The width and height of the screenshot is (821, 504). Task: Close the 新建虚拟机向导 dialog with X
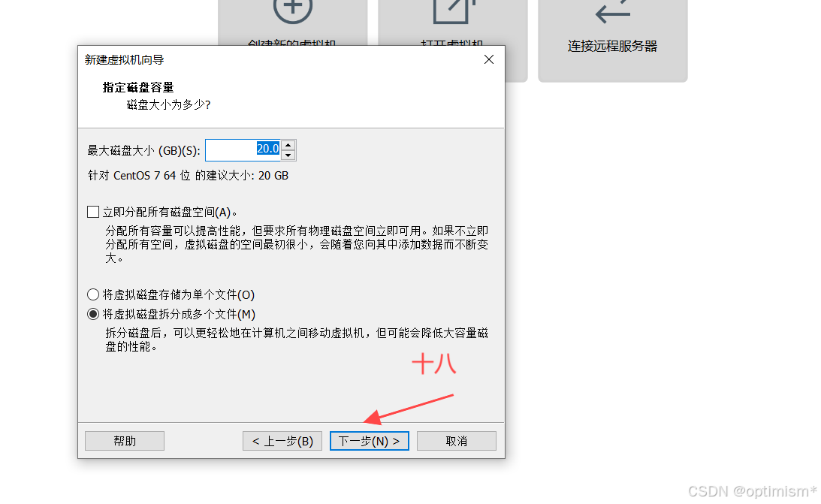tap(488, 59)
